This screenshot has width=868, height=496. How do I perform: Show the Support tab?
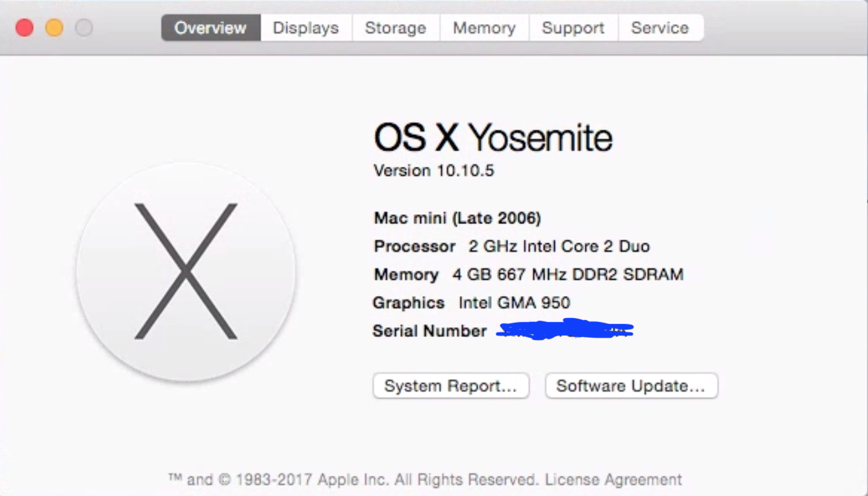pos(572,28)
